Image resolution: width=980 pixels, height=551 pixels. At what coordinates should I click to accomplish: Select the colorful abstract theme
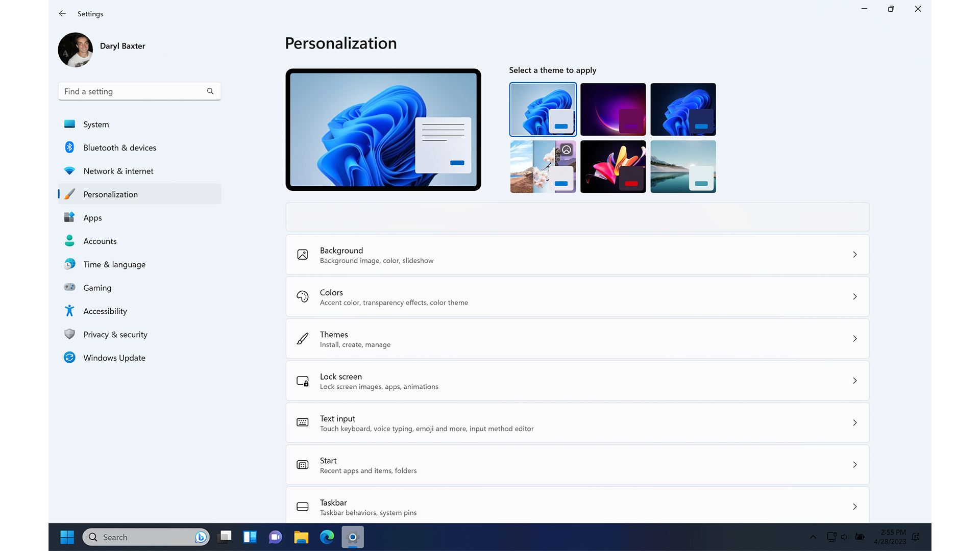[612, 166]
